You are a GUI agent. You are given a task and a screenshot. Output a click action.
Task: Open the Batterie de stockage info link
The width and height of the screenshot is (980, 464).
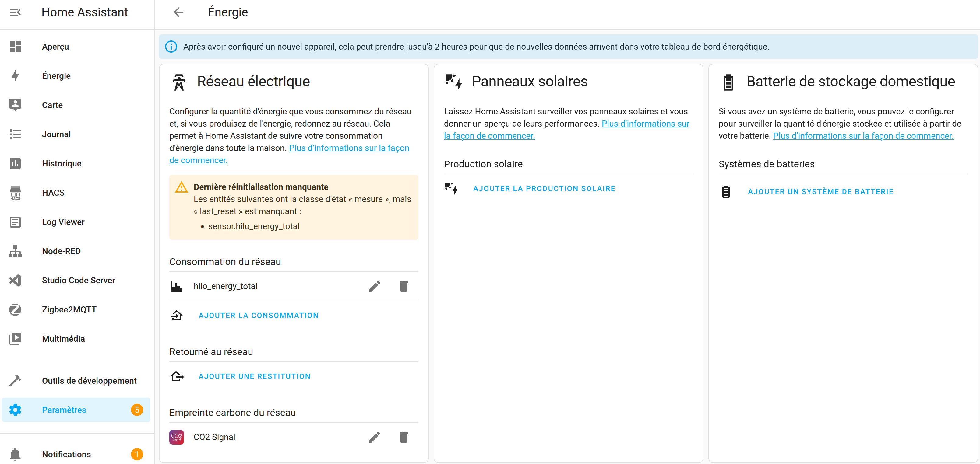tap(863, 136)
